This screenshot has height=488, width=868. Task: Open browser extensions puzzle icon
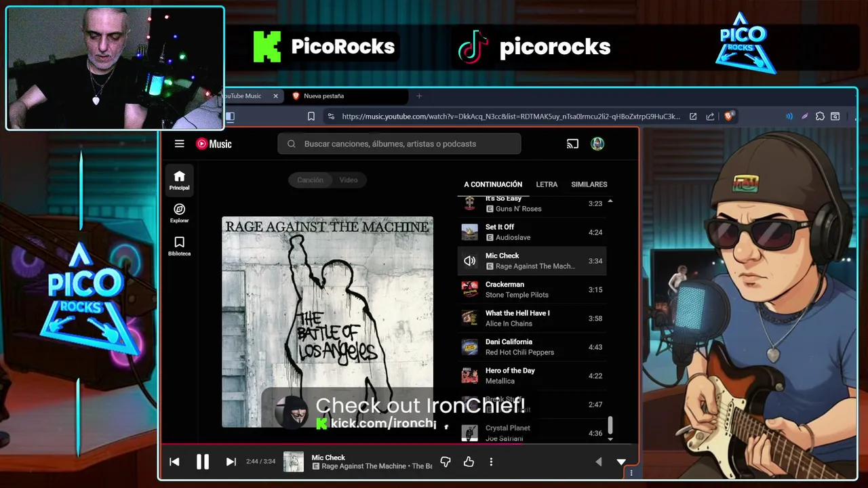point(820,117)
